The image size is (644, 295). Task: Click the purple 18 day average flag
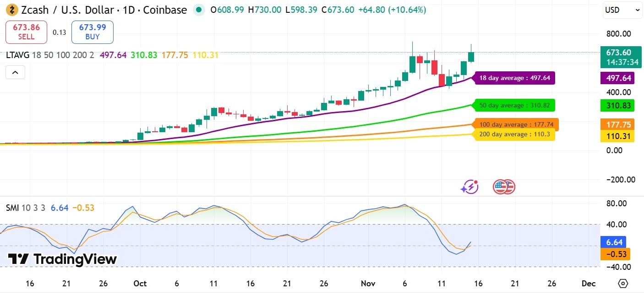pyautogui.click(x=514, y=78)
